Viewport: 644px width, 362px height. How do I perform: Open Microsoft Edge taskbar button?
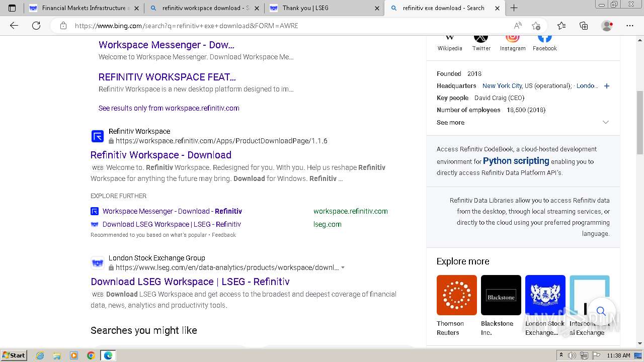(x=108, y=355)
